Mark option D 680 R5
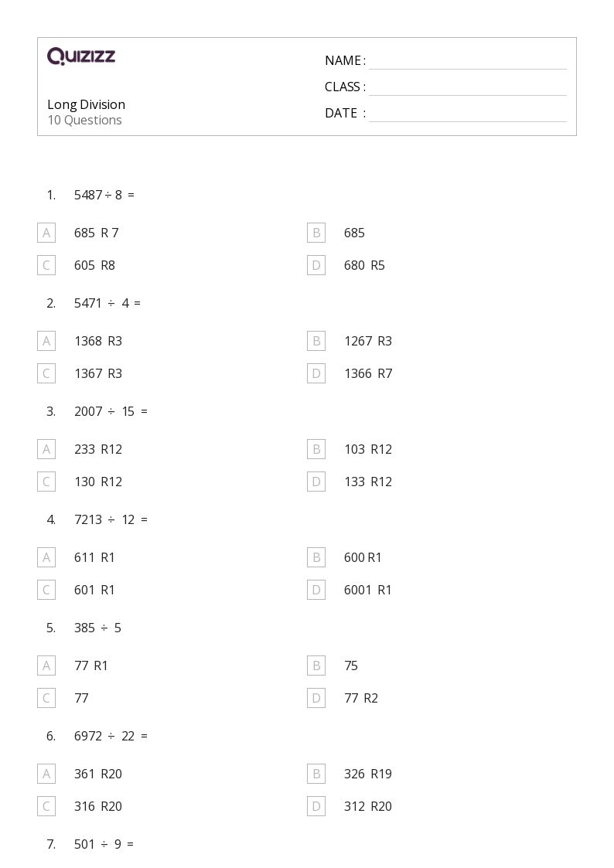This screenshot has width=614, height=868. [316, 265]
